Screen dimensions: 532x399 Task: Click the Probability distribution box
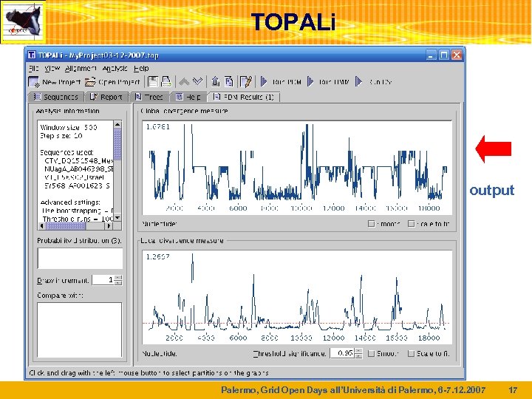80,258
